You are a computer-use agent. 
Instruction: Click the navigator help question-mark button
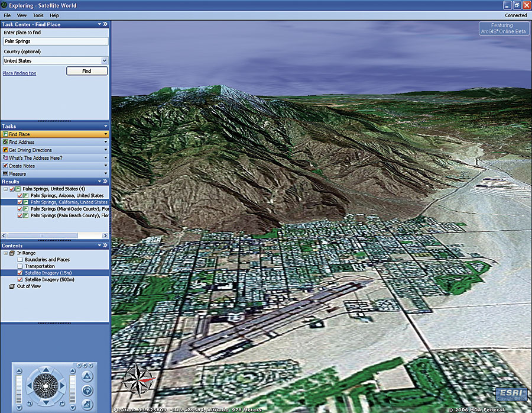[79, 366]
